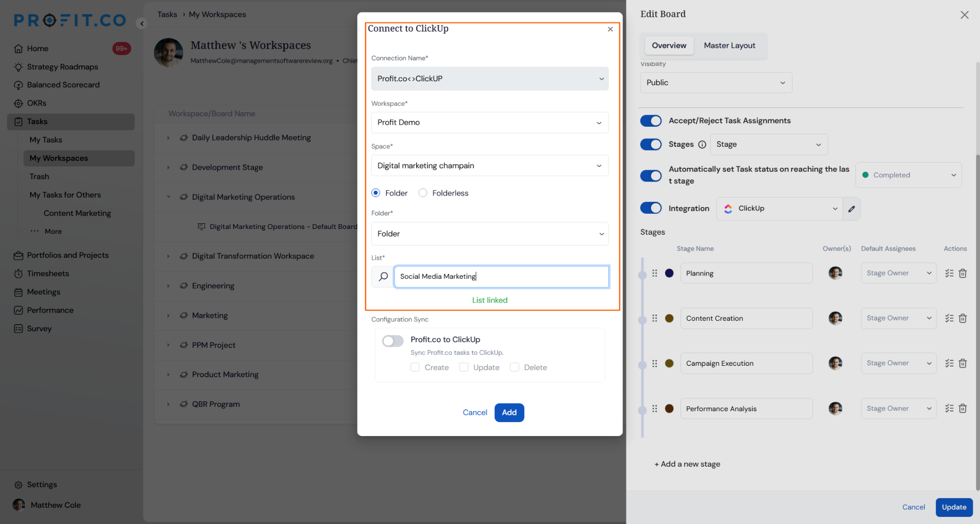Enable Profit.co to ClickUp sync toggle
Screen dimensions: 980x524
(x=393, y=340)
